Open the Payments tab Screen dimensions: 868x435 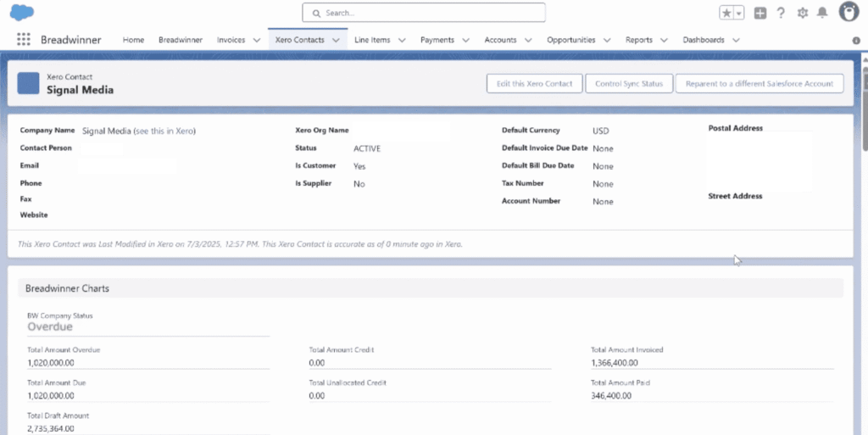[x=437, y=40]
